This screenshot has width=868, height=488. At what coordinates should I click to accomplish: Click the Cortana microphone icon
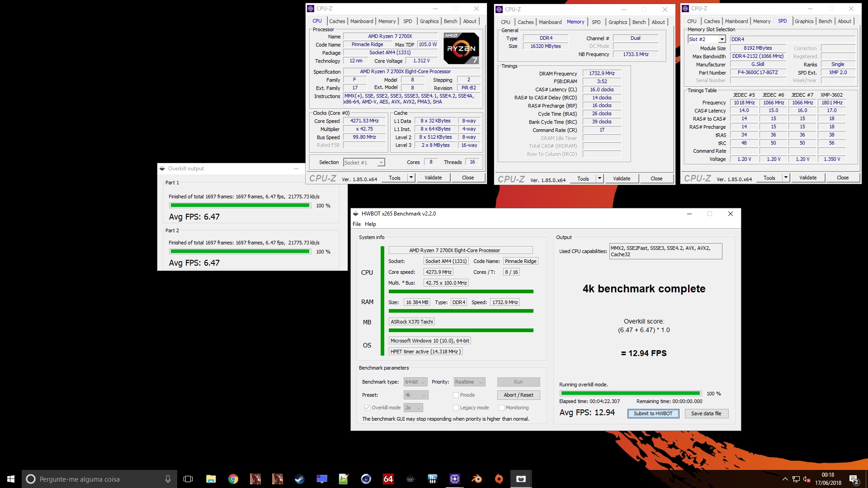tap(168, 479)
